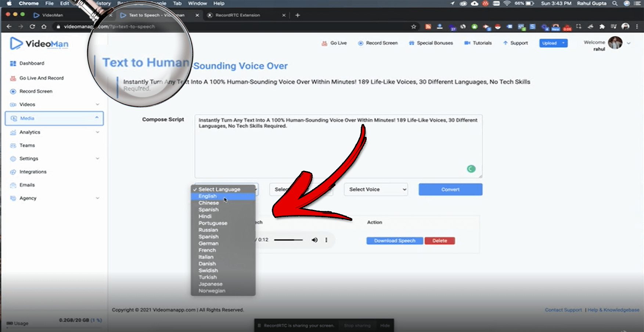This screenshot has height=332, width=644.
Task: Open Help & Knowledgebase footer link
Action: [613, 310]
